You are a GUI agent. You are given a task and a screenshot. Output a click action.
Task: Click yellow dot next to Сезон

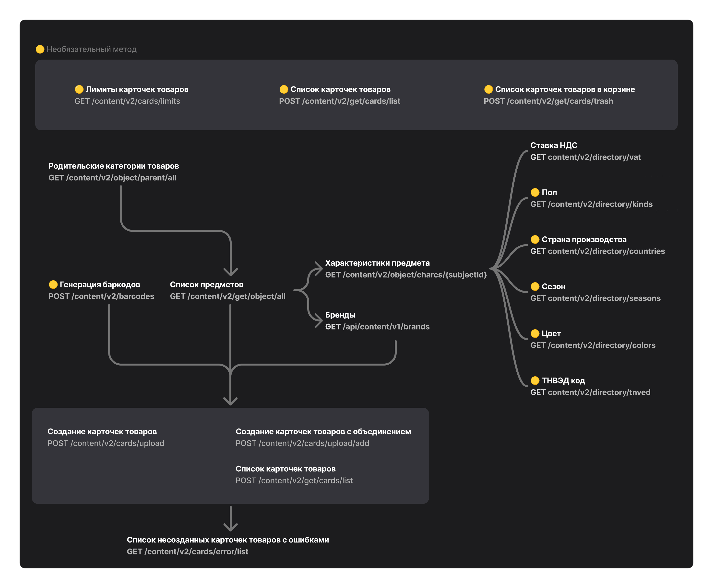535,287
